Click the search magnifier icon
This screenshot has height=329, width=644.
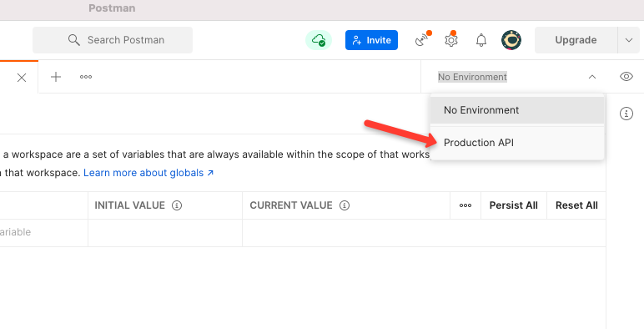[74, 40]
